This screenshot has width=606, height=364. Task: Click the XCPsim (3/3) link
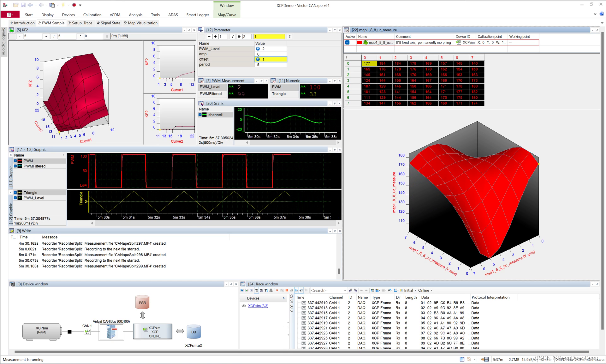(258, 306)
